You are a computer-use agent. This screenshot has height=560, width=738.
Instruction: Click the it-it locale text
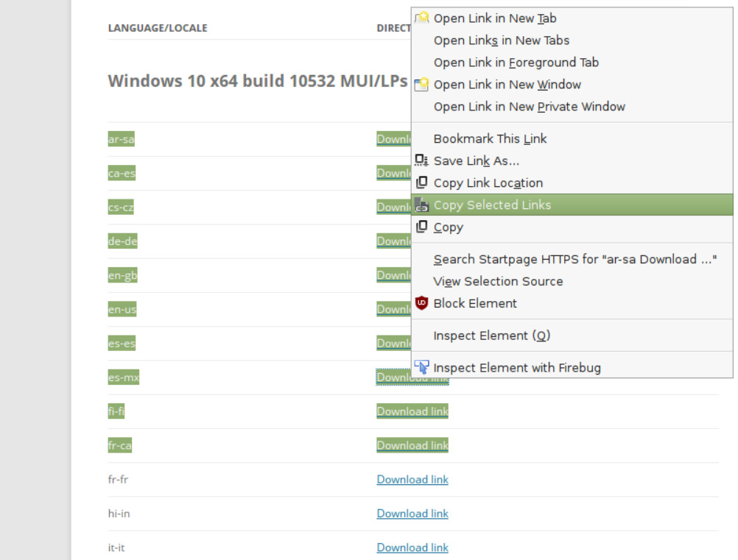click(116, 547)
